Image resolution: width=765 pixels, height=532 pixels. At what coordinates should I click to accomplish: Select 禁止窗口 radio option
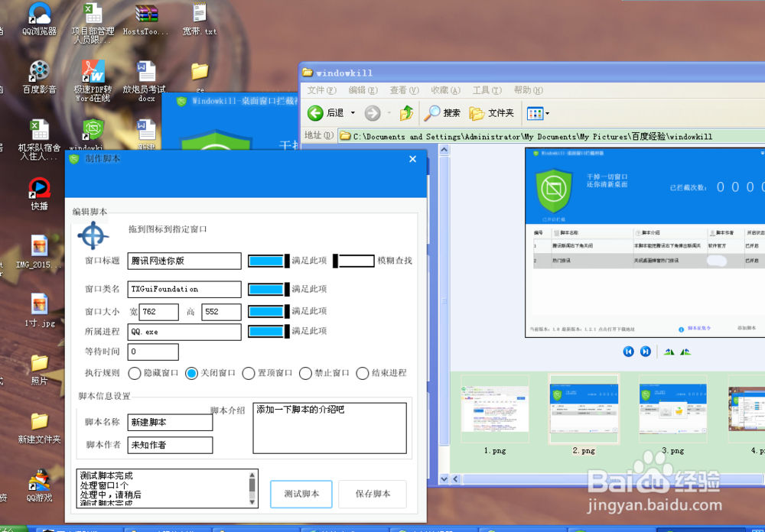pos(324,373)
